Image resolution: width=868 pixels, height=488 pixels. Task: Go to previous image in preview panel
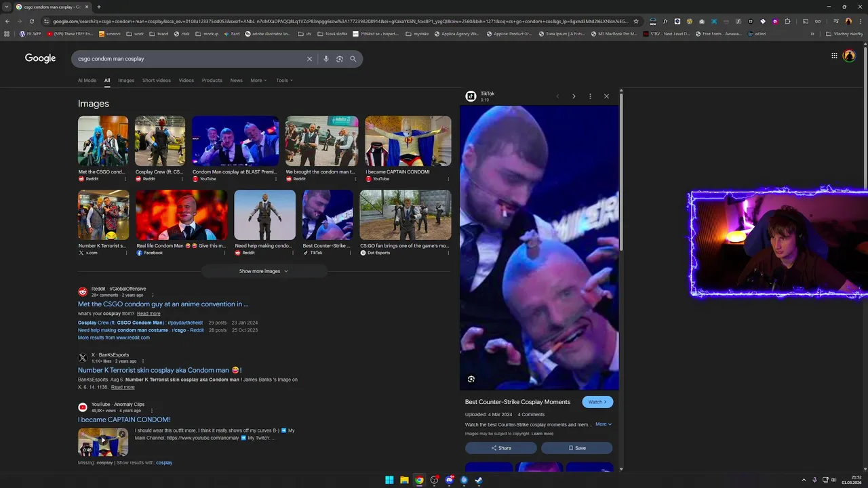tap(557, 96)
